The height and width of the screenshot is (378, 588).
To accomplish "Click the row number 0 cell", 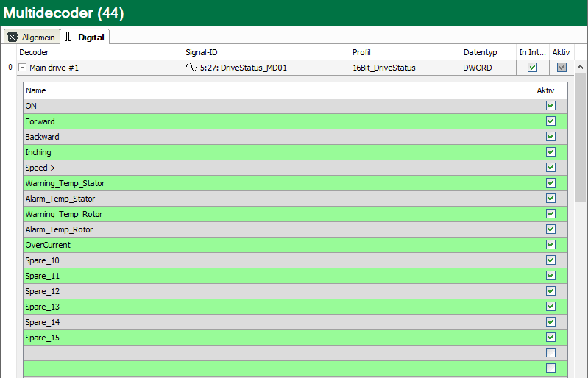I will pos(10,68).
